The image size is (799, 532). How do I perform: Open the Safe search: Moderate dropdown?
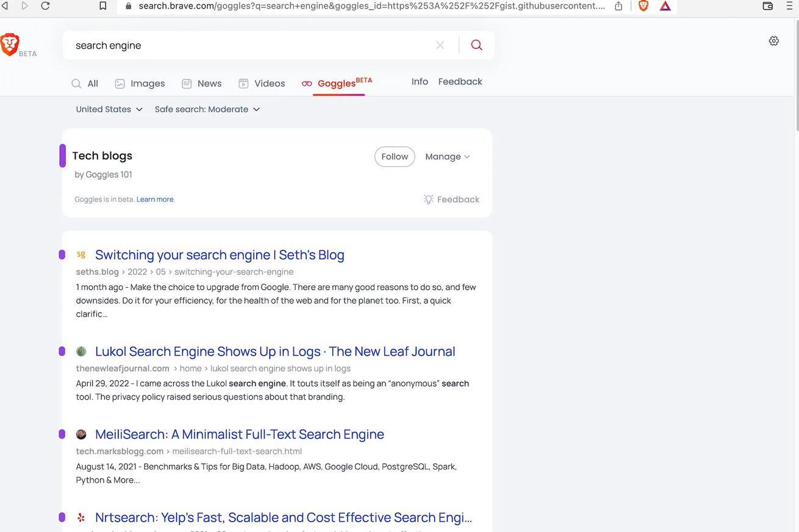click(x=207, y=109)
